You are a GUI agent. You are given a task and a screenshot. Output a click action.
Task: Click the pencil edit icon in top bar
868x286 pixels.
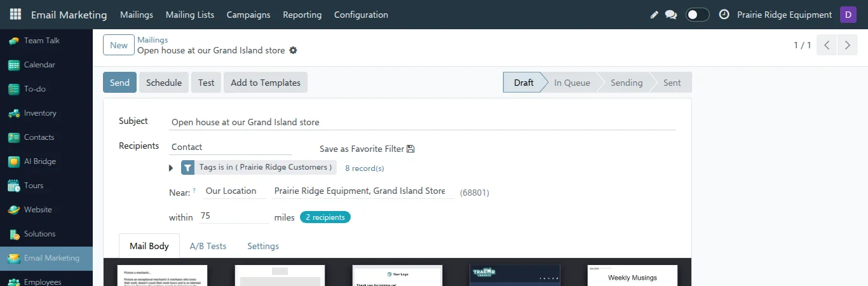click(x=654, y=15)
